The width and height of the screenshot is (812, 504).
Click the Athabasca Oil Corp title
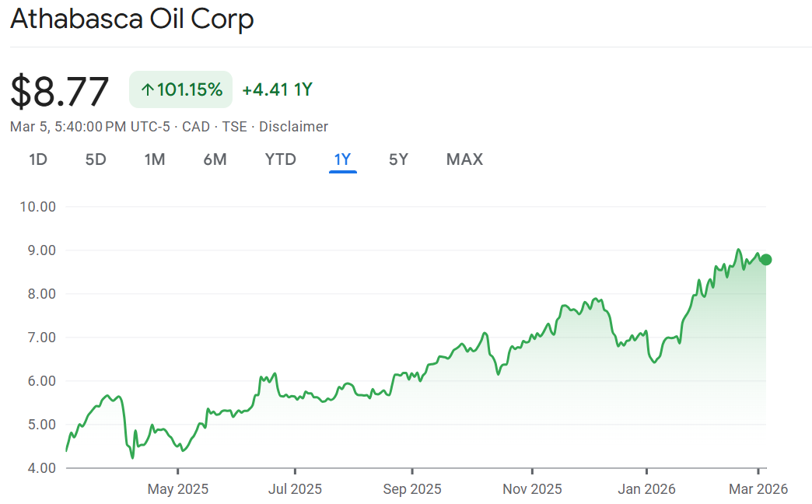pos(132,19)
